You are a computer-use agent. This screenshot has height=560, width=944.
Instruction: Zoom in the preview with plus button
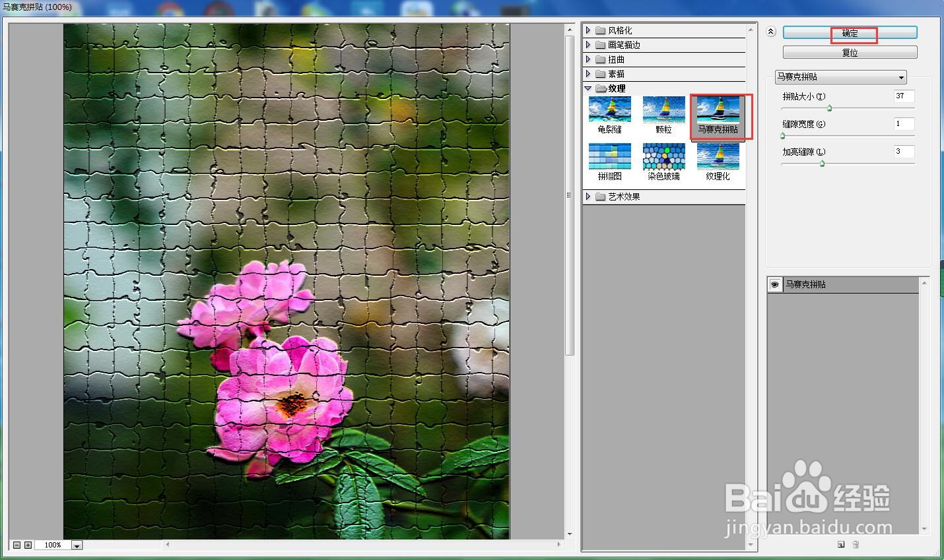28,545
